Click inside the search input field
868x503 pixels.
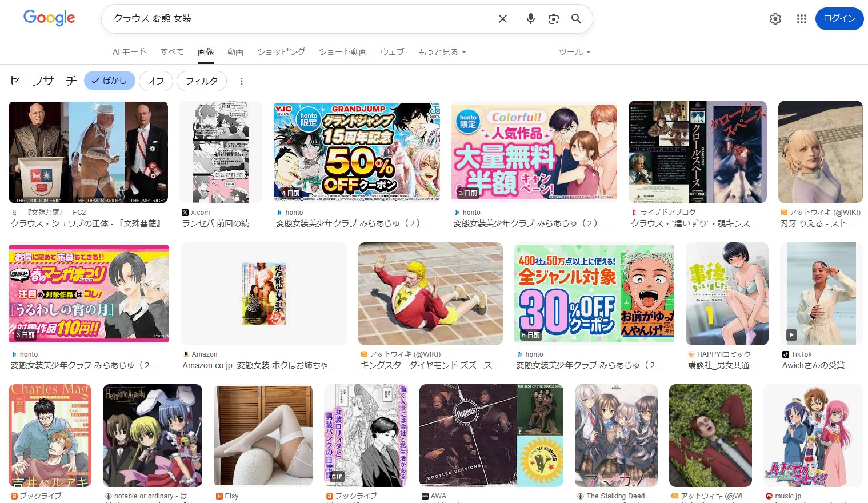[x=297, y=19]
